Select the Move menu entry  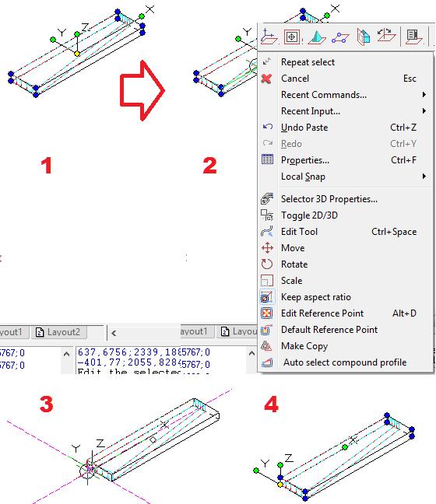[346, 248]
